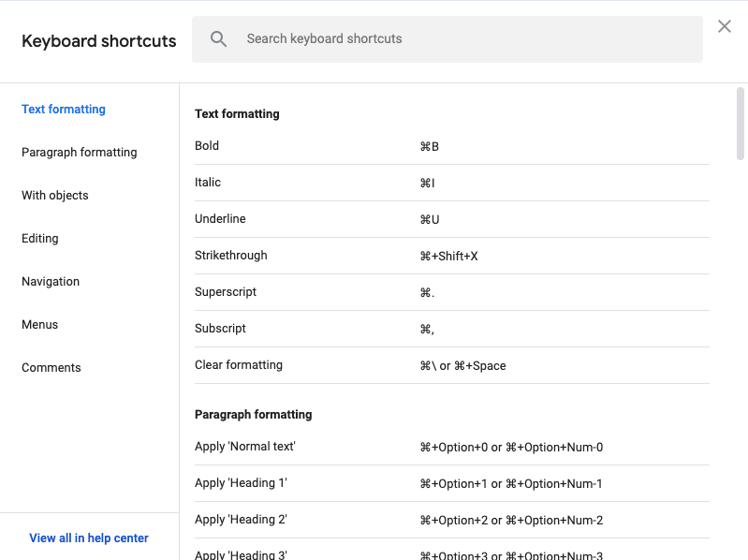Open the Paragraph formatting category
This screenshot has width=748, height=560.
[80, 153]
